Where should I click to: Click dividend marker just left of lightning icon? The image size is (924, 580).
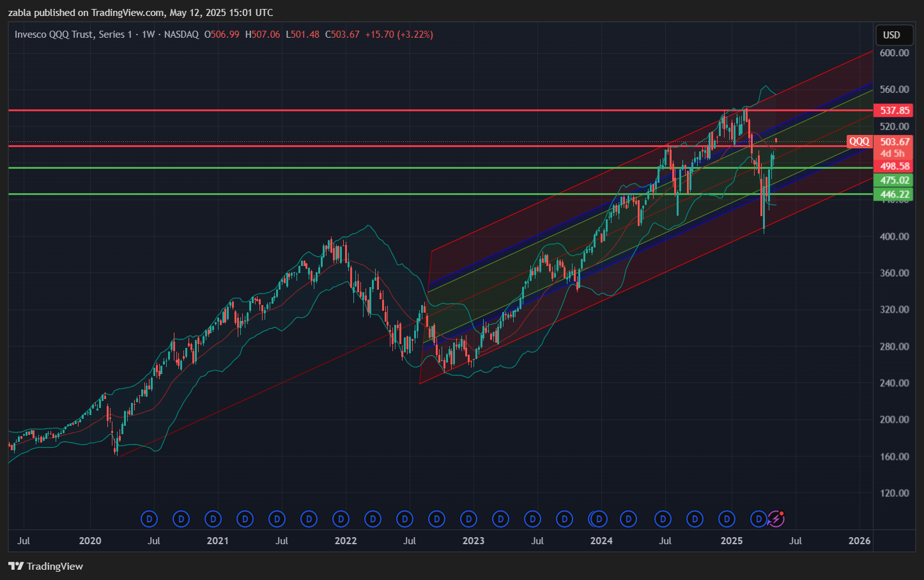coord(758,519)
